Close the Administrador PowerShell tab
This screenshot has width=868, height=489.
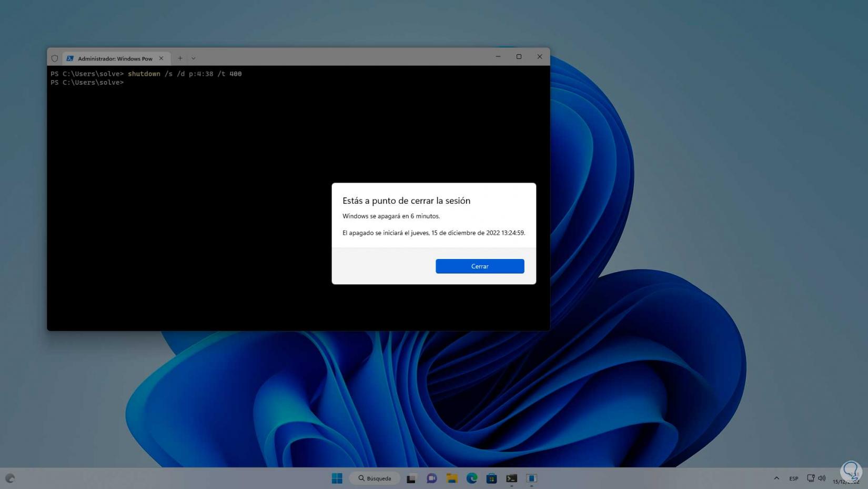pyautogui.click(x=161, y=58)
